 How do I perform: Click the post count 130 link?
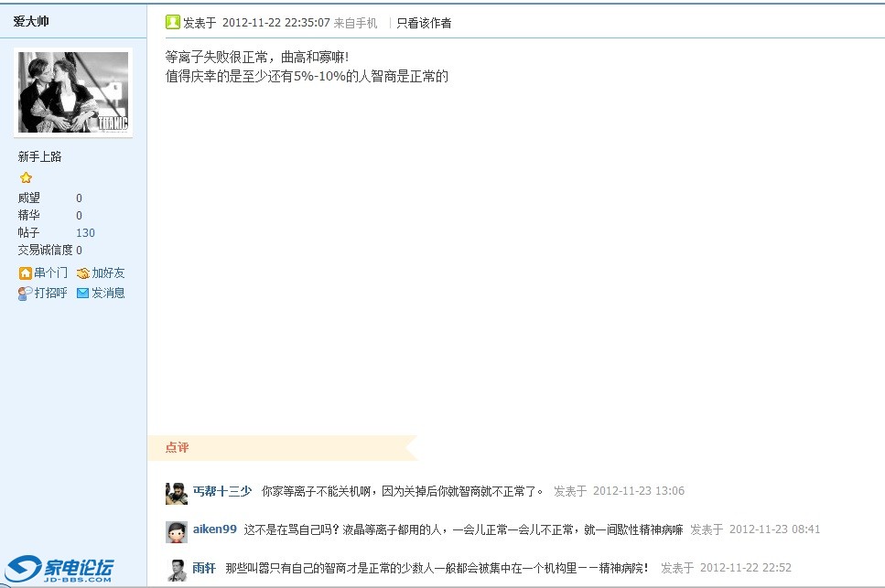click(x=85, y=233)
